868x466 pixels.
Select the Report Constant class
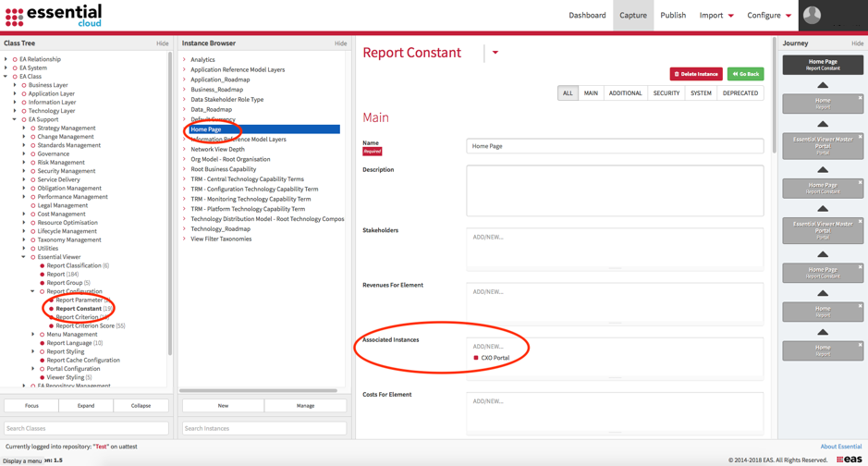(79, 308)
